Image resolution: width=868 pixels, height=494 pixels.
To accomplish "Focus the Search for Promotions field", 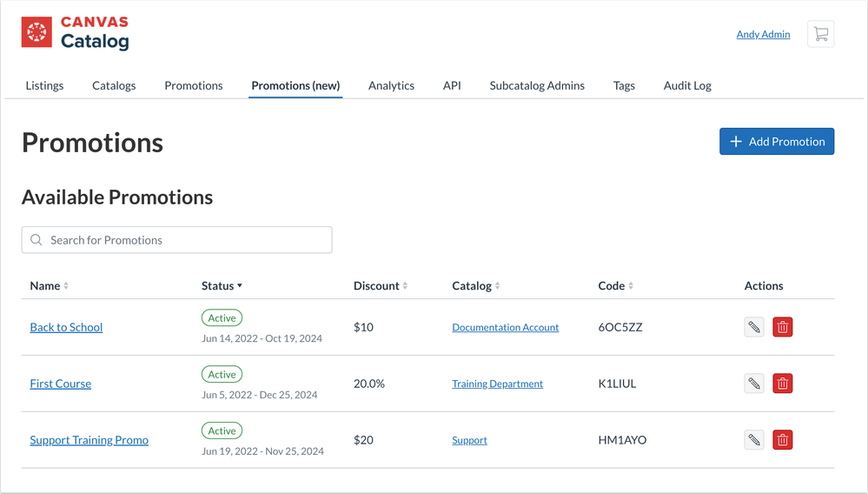I will pos(177,240).
